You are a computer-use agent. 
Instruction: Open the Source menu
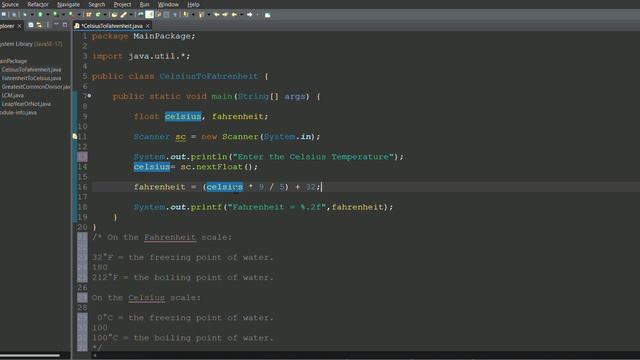point(10,4)
